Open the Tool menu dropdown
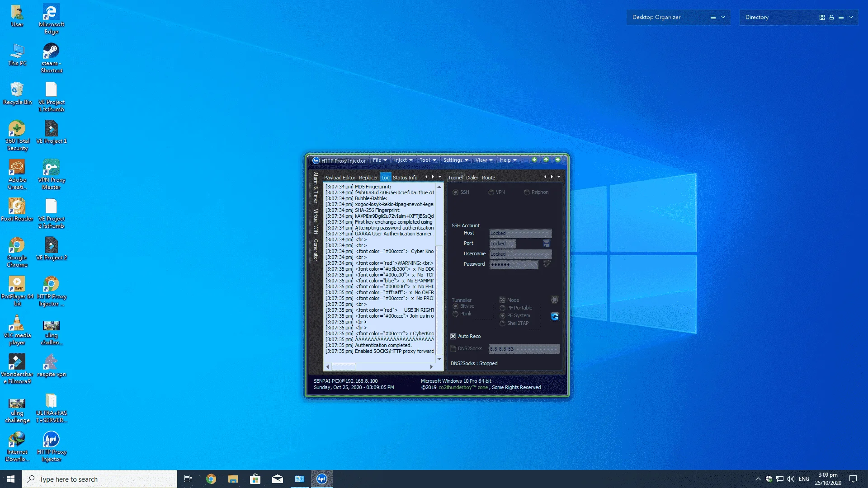868x488 pixels. tap(428, 160)
